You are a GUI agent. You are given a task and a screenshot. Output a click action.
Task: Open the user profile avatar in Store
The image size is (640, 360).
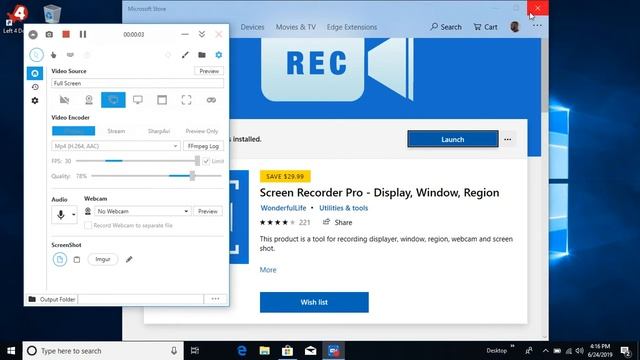[515, 27]
